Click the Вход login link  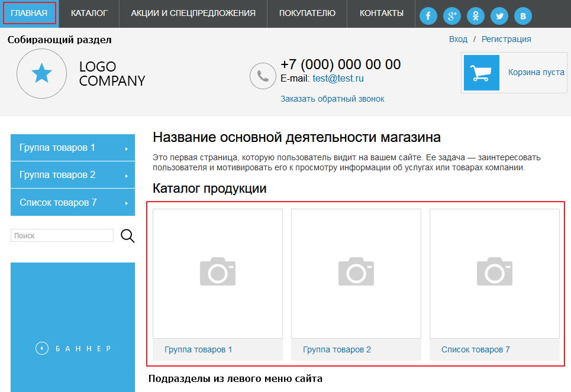click(458, 39)
